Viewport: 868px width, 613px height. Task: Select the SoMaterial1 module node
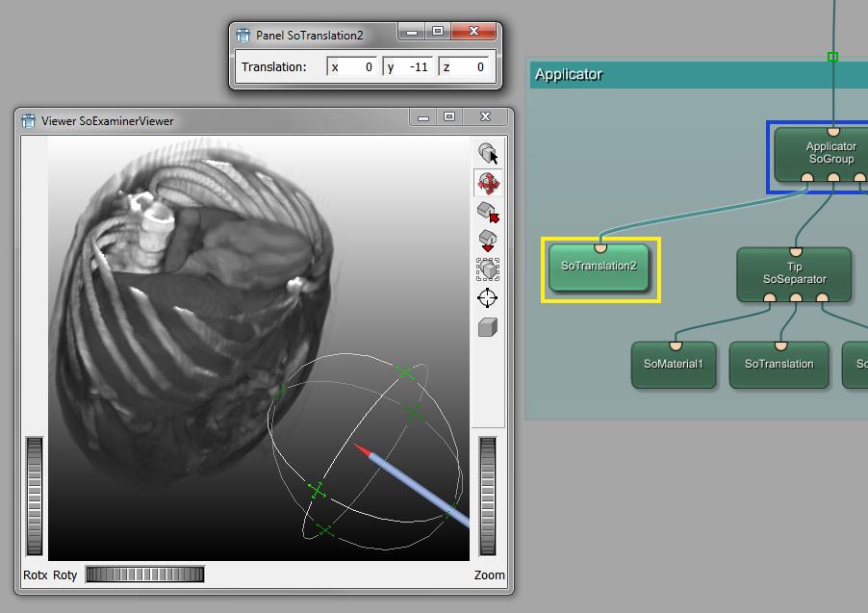[674, 365]
